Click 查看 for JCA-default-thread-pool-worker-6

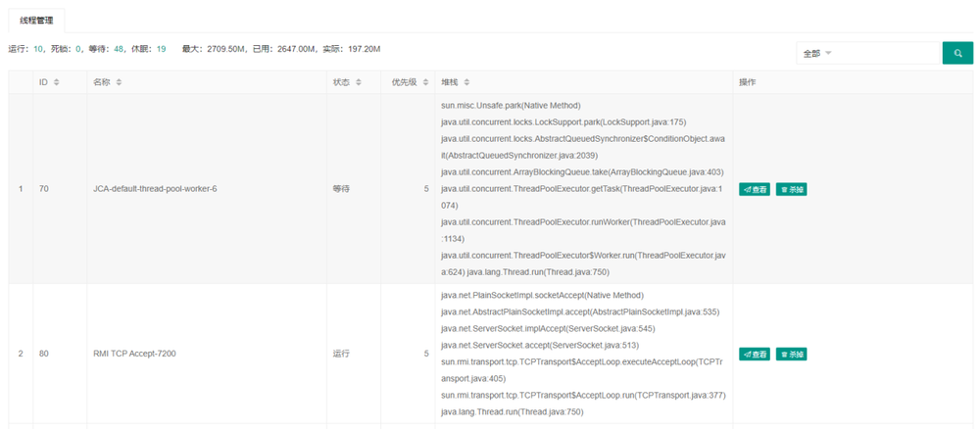[x=755, y=189]
